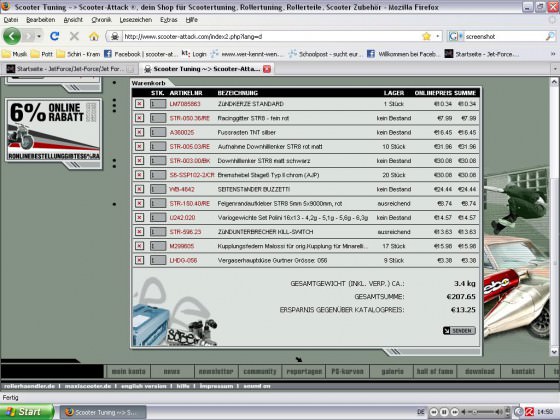Open the news navigation item
Viewport: 560px width, 420px height.
(x=172, y=371)
